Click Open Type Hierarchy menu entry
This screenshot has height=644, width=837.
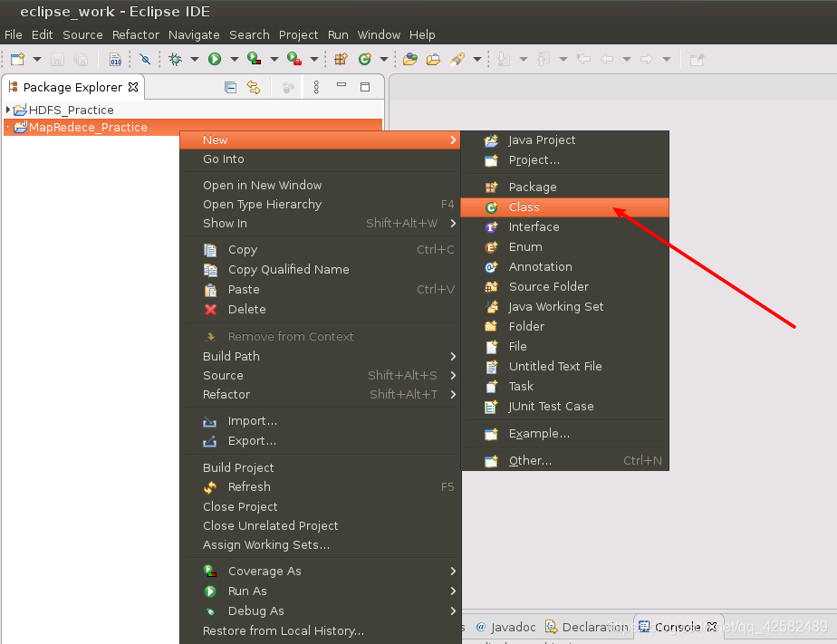[x=321, y=205]
